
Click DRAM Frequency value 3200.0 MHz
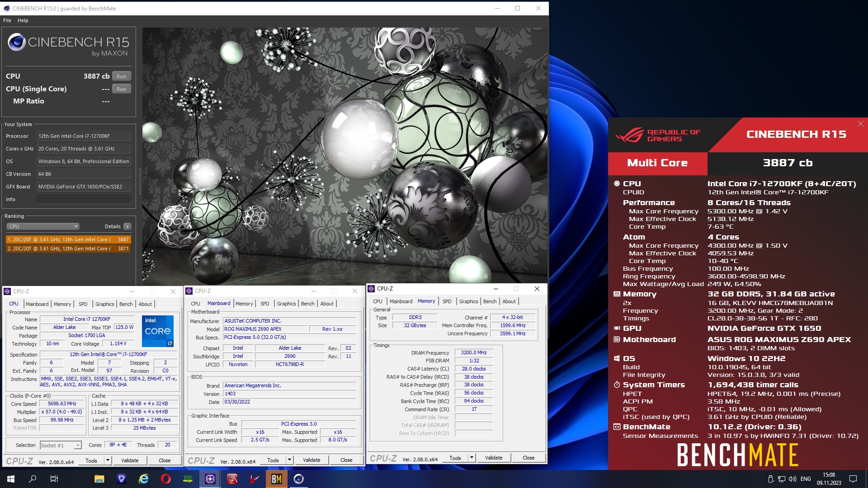474,352
